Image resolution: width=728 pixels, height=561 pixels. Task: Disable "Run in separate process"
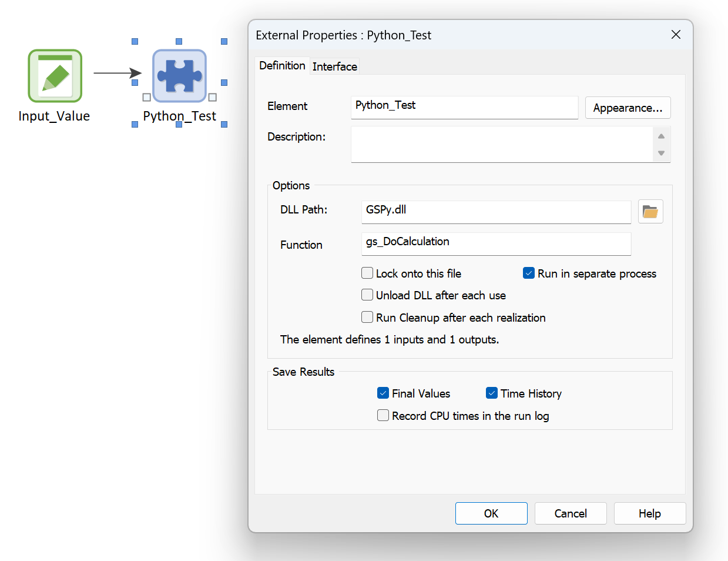pos(528,273)
